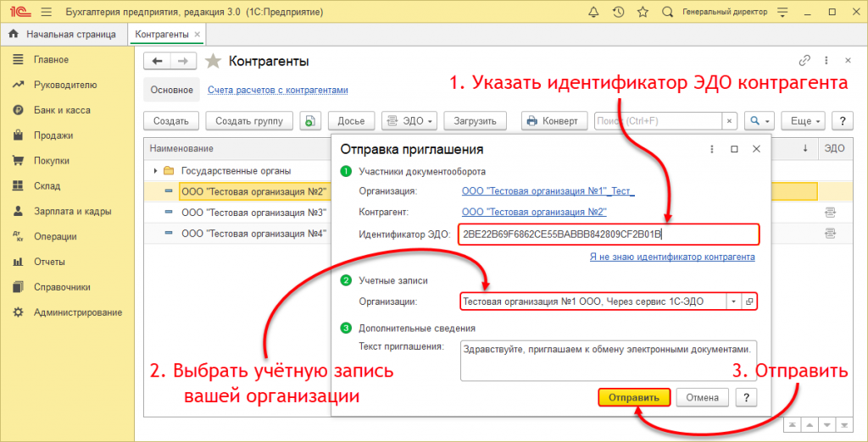Open the Еще dropdown
This screenshot has height=442, width=868.
click(x=804, y=120)
